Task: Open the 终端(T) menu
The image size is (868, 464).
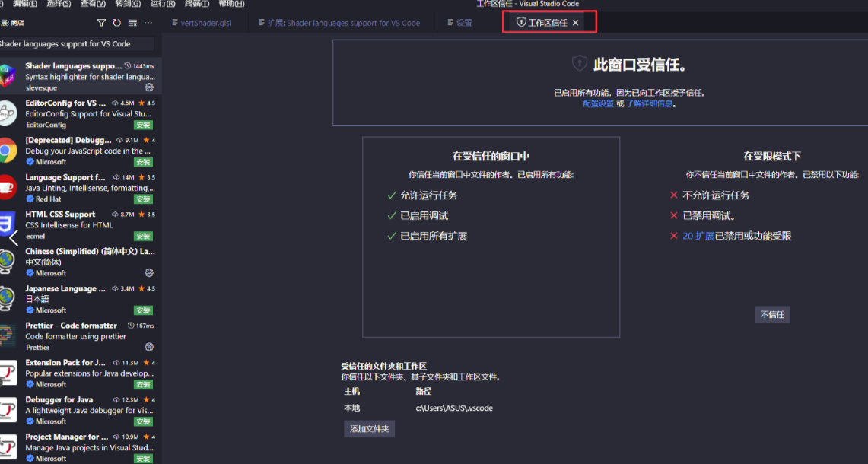Action: 197,4
